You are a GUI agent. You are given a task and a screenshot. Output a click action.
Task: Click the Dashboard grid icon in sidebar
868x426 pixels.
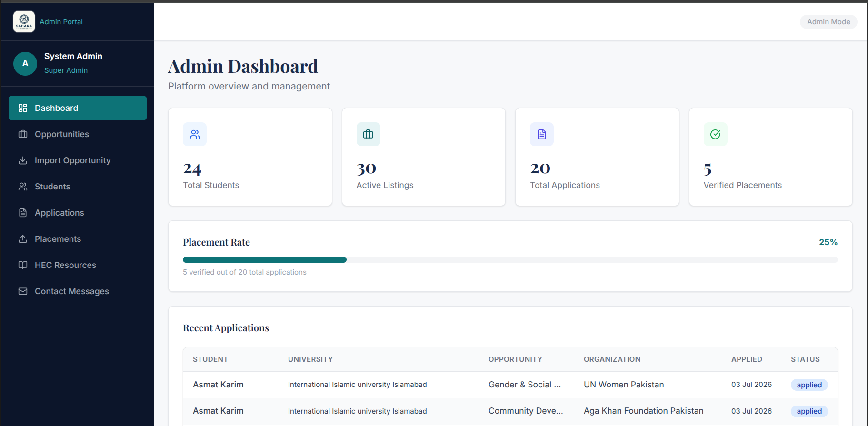[23, 108]
